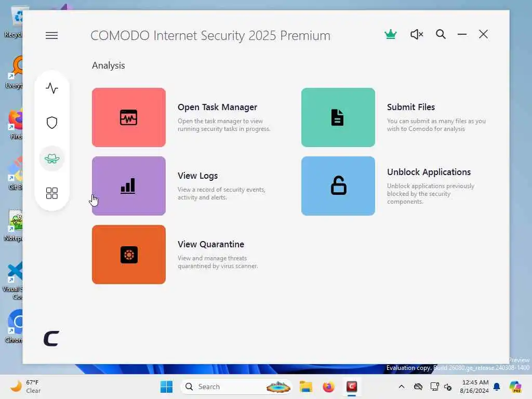Select the shield protection sidebar icon

pyautogui.click(x=52, y=123)
